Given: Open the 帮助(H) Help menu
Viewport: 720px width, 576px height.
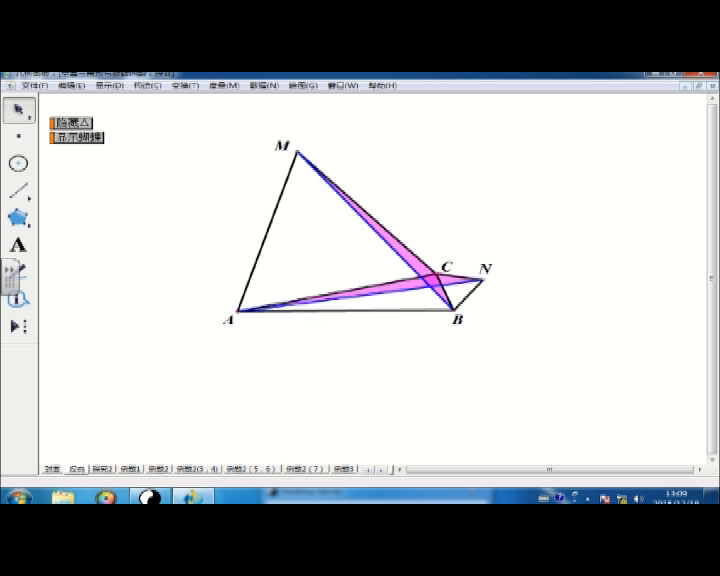Looking at the screenshot, I should pos(382,86).
